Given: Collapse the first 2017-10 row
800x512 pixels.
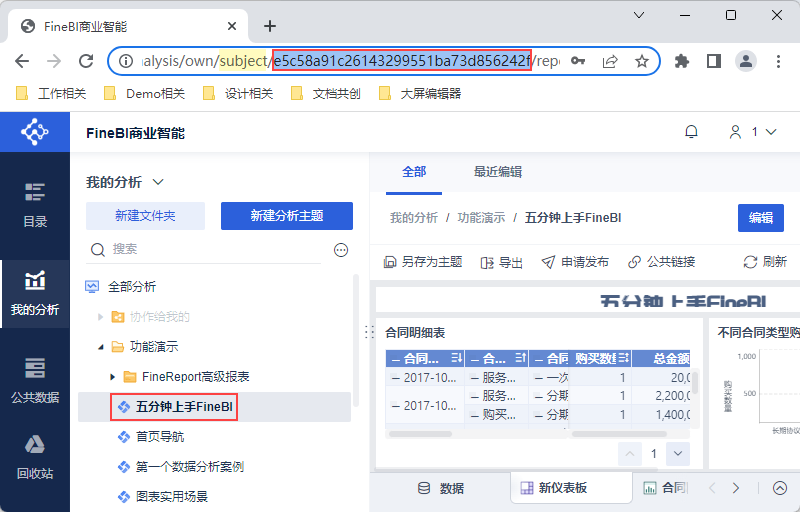Looking at the screenshot, I should pos(395,377).
